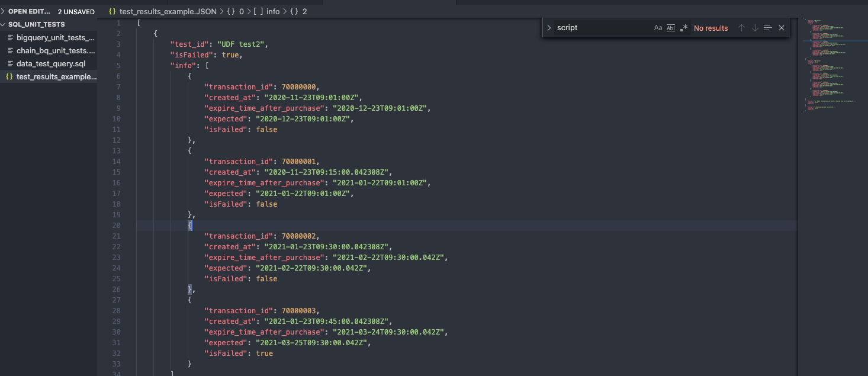Screen dimensions: 868x376
Task: Click highlighted opening brace on line 20
Action: point(190,226)
